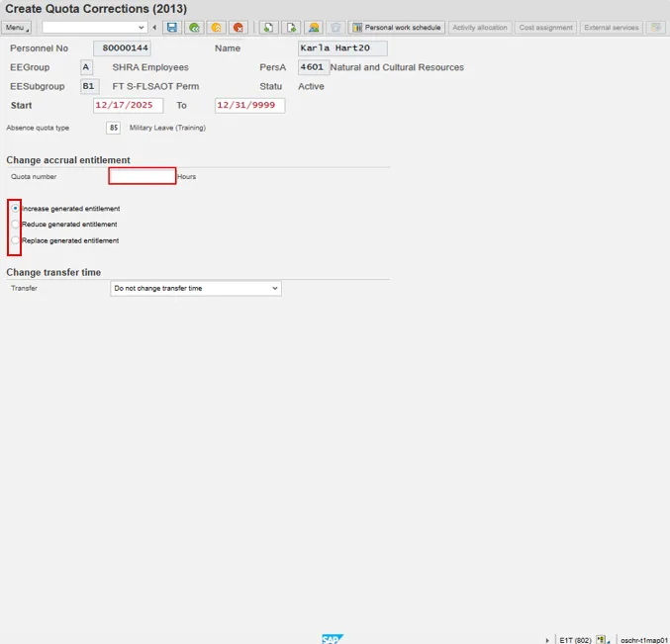Go to previous record icon
Viewport: 670px width, 644px height.
pos(269,28)
